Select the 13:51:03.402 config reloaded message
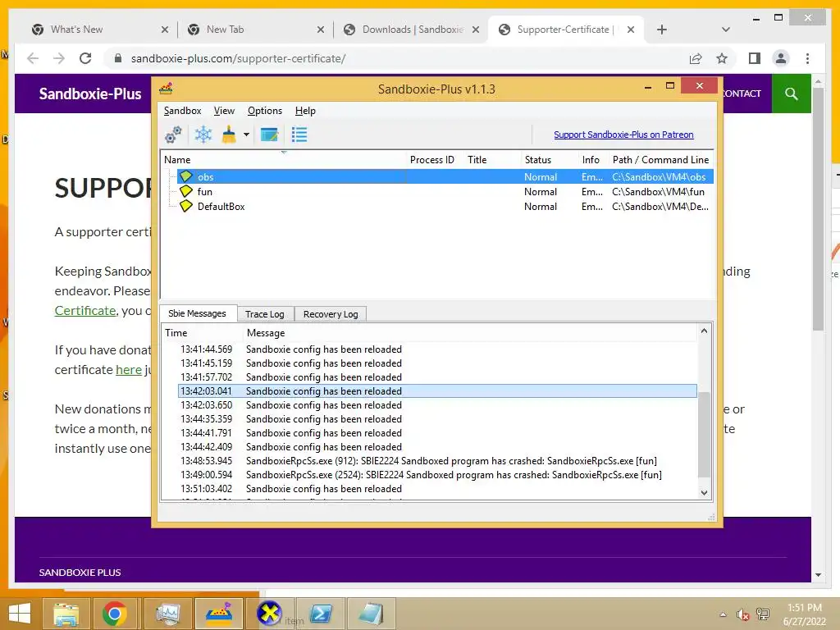This screenshot has height=630, width=840. pyautogui.click(x=438, y=489)
